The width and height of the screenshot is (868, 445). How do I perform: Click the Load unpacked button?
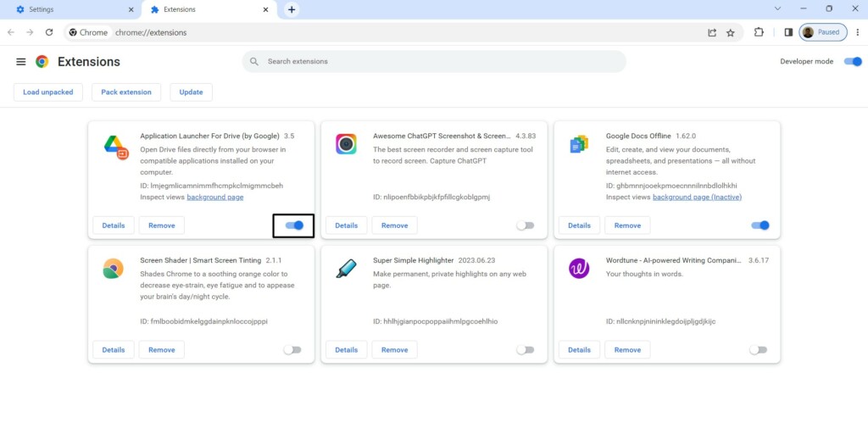(x=48, y=92)
